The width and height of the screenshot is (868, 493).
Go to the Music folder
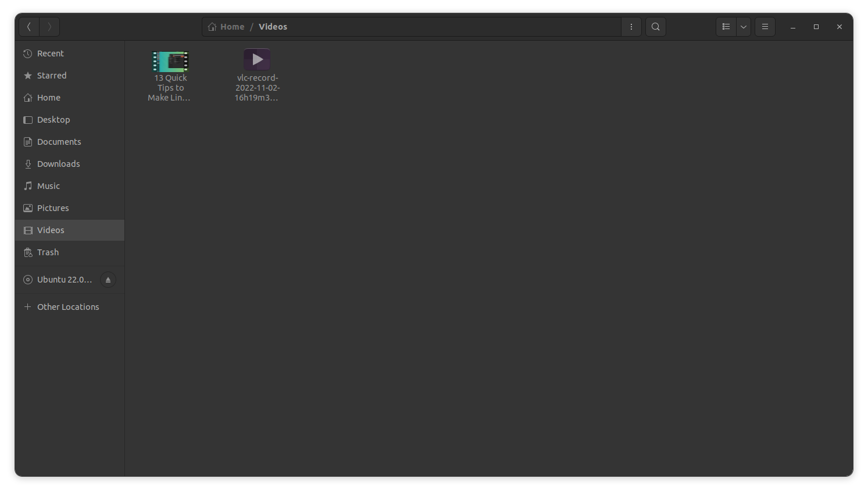pyautogui.click(x=48, y=185)
